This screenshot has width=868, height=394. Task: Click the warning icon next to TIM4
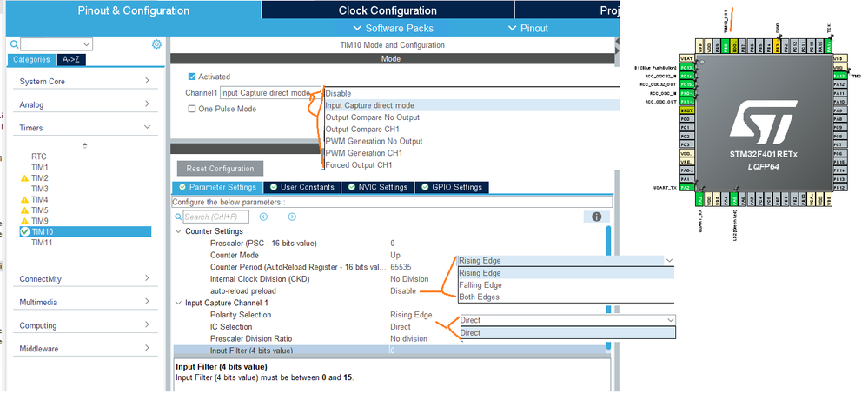tap(24, 199)
